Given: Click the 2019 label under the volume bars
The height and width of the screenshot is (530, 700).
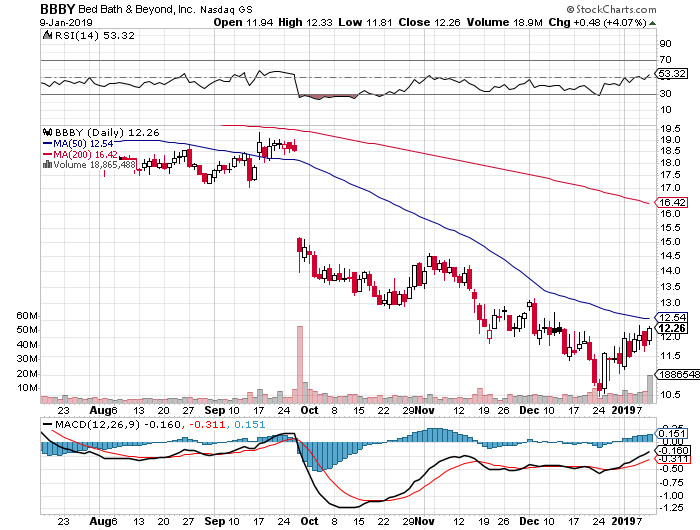Looking at the screenshot, I should tap(624, 410).
